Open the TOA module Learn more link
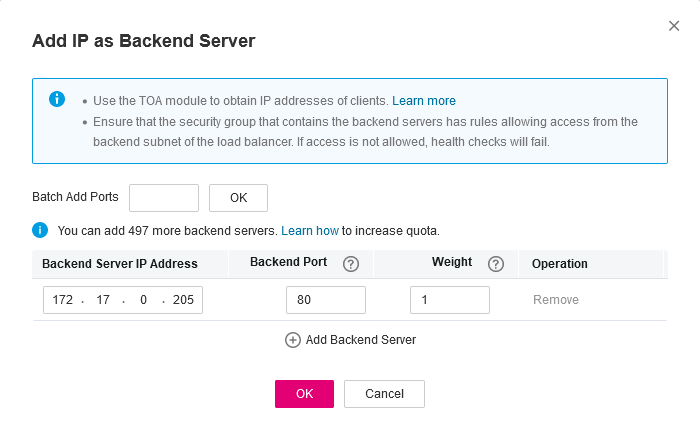 click(x=424, y=101)
